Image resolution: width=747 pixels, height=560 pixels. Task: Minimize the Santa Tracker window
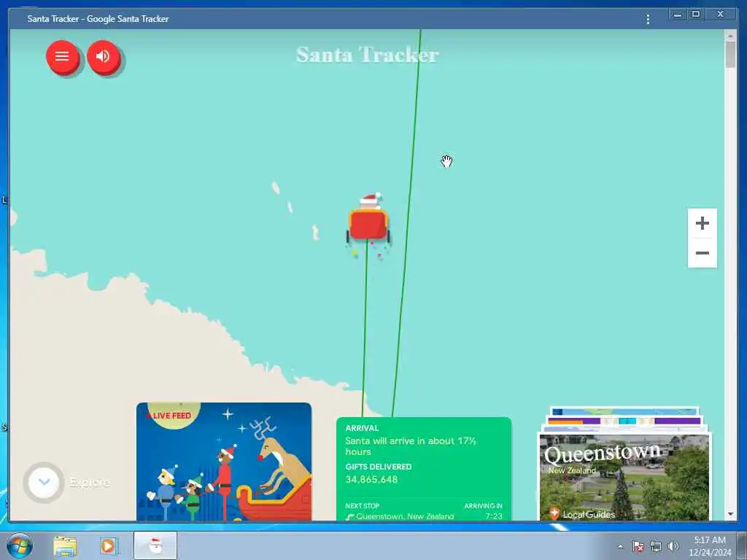678,15
